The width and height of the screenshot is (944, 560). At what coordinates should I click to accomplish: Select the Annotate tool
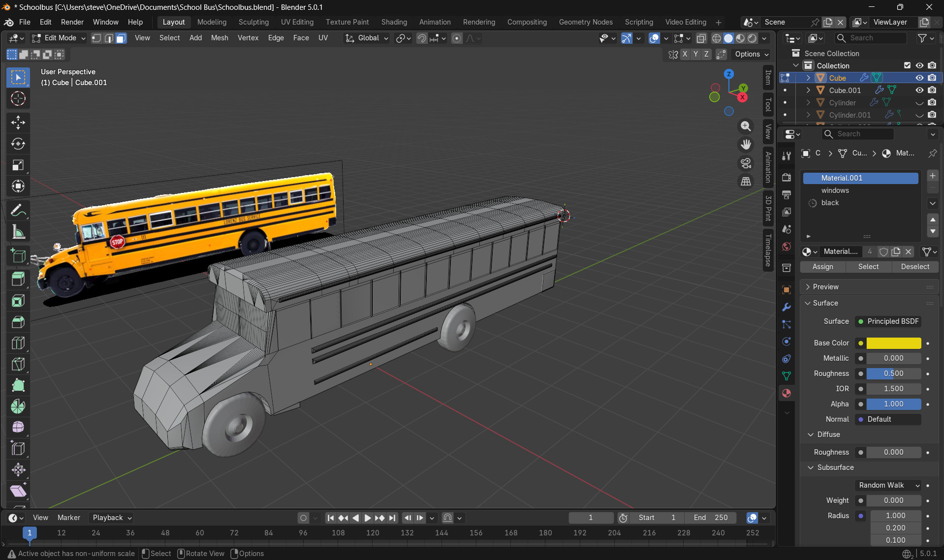click(18, 210)
